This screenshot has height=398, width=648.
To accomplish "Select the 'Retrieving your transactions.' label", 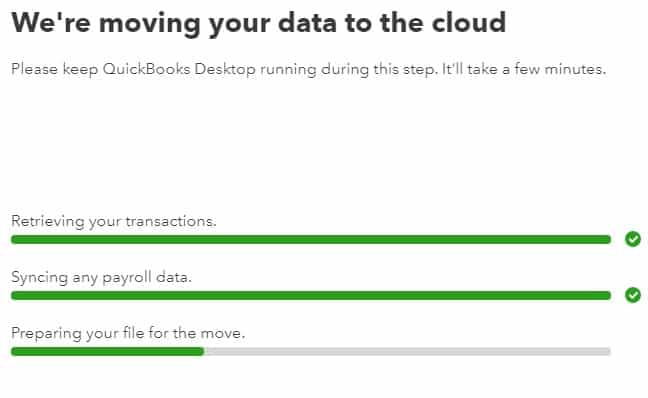I will tap(114, 222).
